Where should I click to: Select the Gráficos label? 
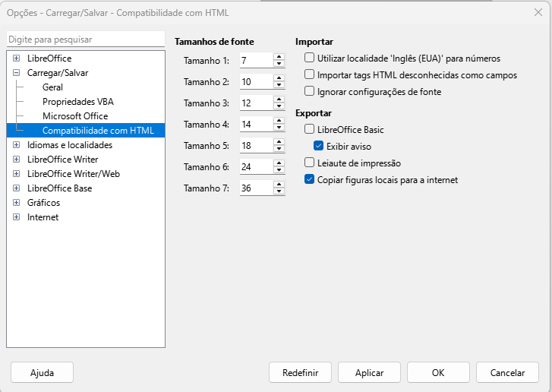click(43, 203)
